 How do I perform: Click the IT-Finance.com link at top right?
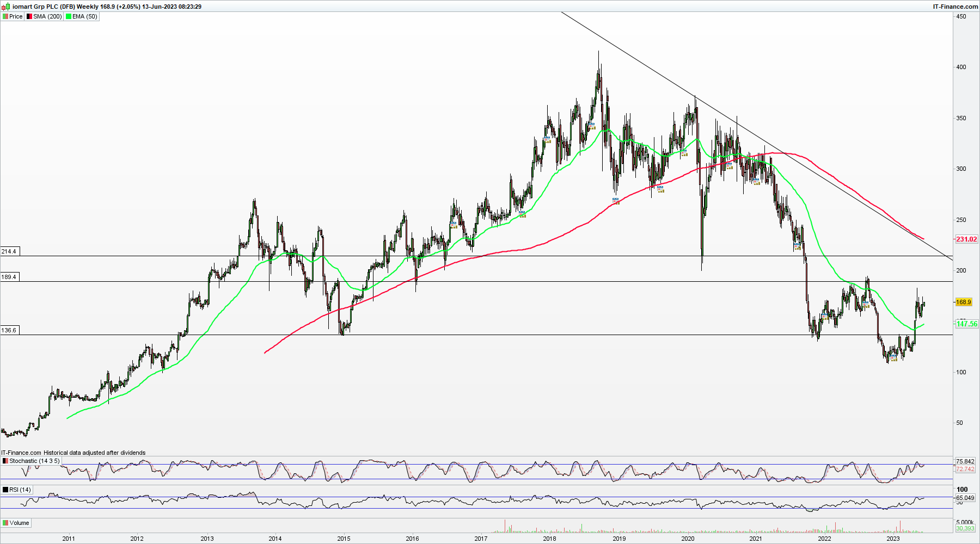click(955, 7)
